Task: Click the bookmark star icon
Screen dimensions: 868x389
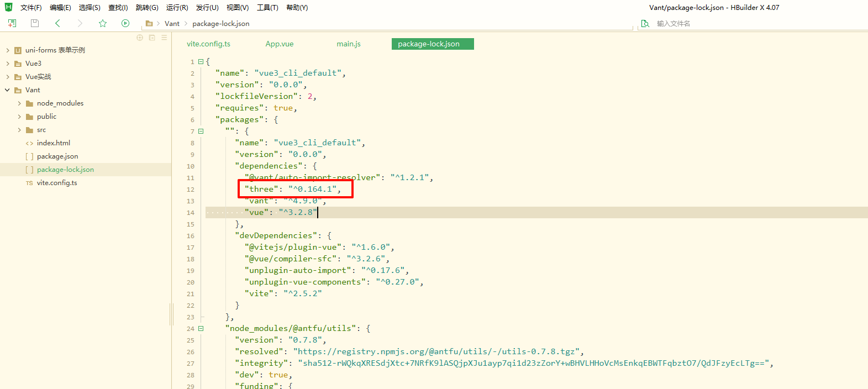Action: 103,23
